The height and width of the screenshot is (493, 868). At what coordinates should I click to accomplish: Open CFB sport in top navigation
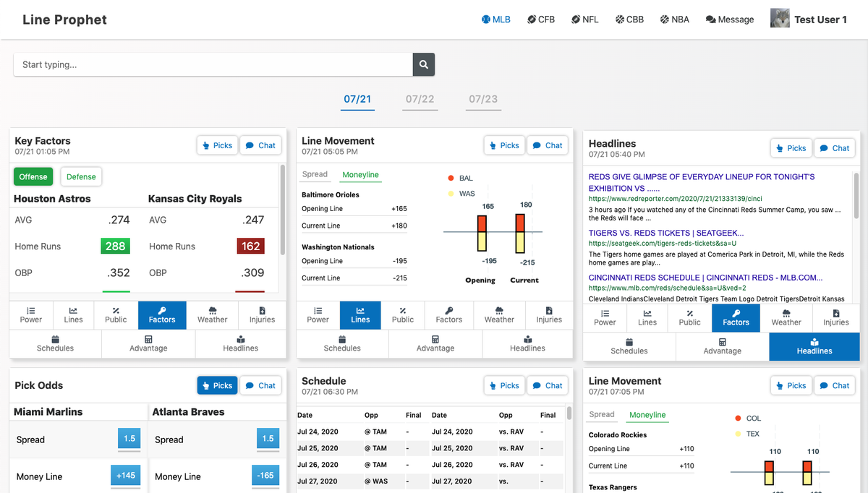(541, 20)
